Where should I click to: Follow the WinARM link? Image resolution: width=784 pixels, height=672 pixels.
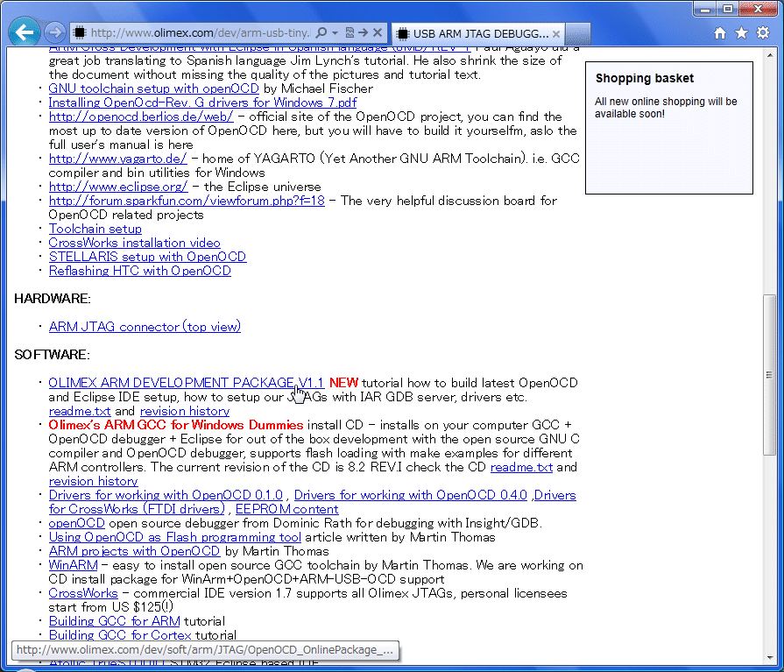click(x=74, y=565)
